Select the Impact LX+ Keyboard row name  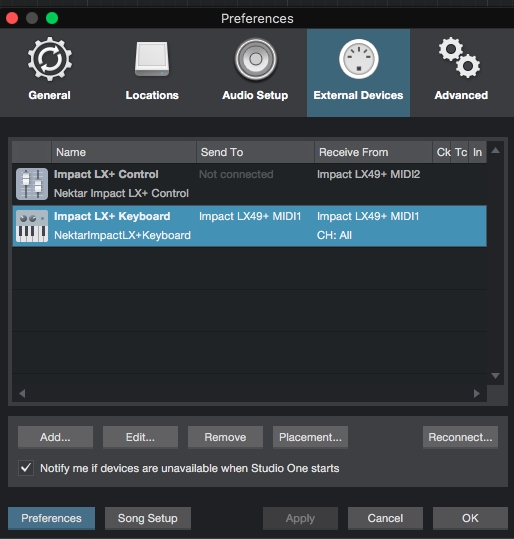(x=112, y=216)
